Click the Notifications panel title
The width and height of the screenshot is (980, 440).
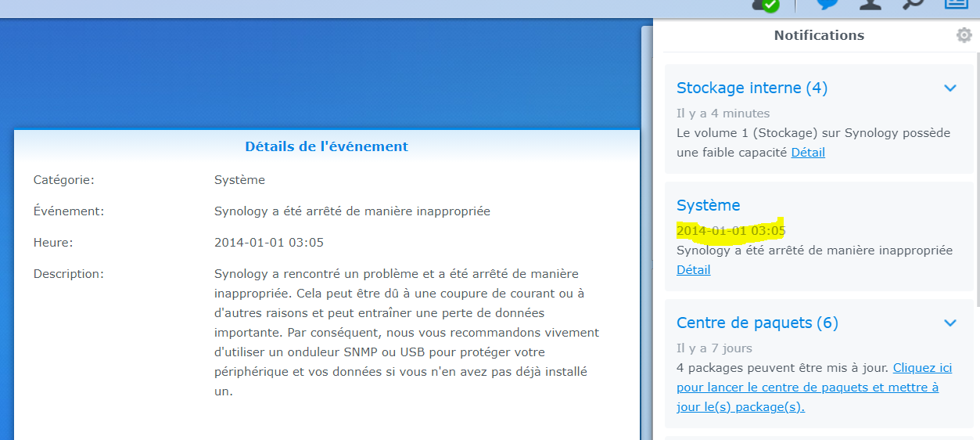pos(819,35)
